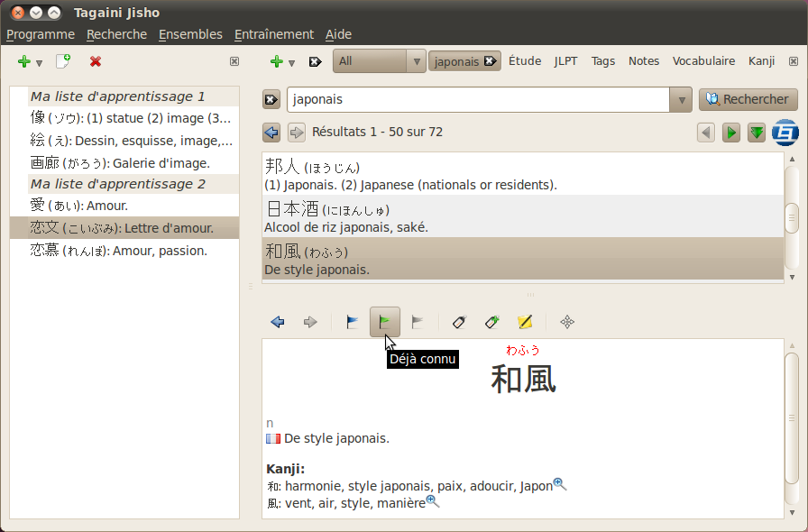Toggle the green Déjà connu flag
Screen dimensions: 808x532
tap(385, 322)
